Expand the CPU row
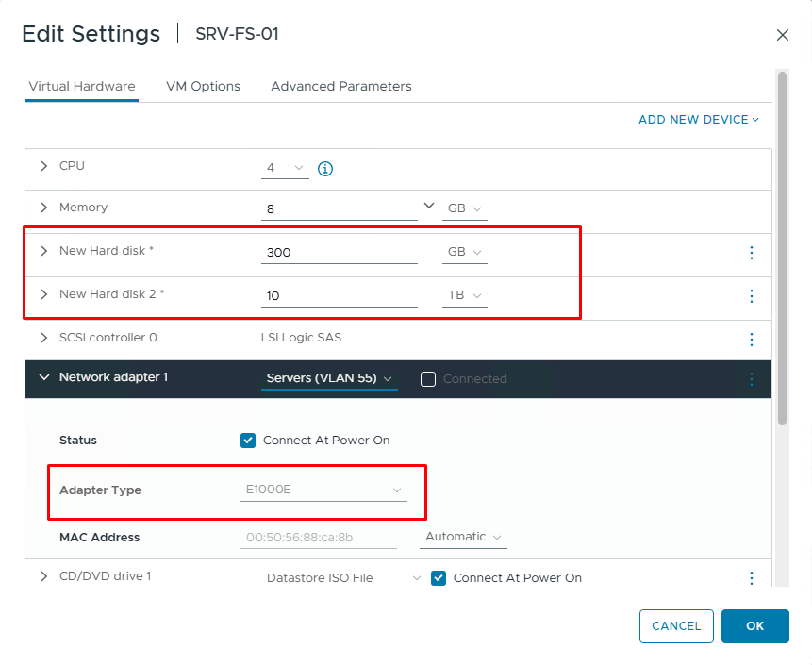 tap(44, 166)
